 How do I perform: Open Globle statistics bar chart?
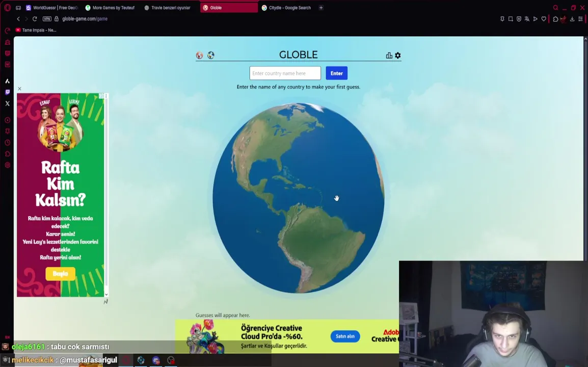pos(389,56)
